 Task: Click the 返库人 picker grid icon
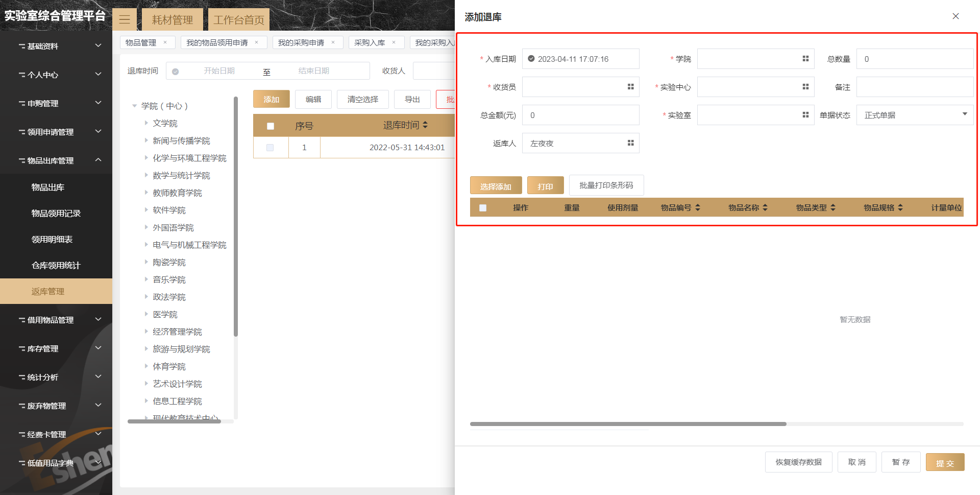tap(630, 143)
